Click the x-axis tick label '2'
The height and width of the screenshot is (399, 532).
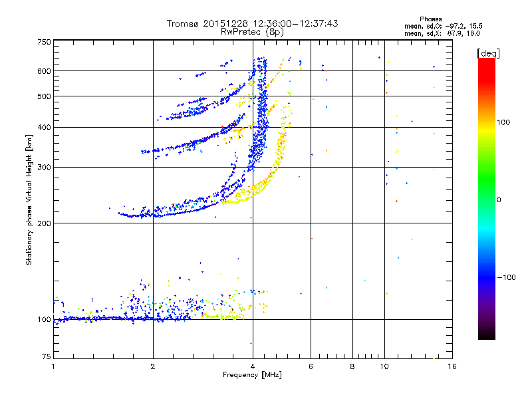coord(153,366)
